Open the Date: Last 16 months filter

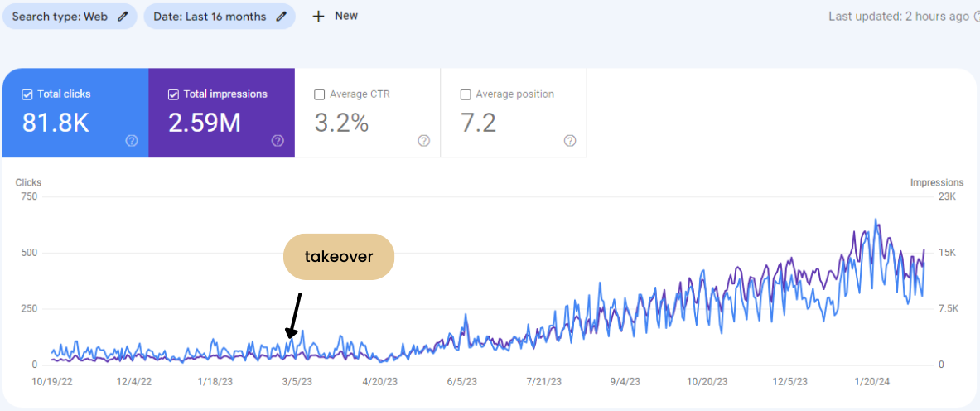210,17
